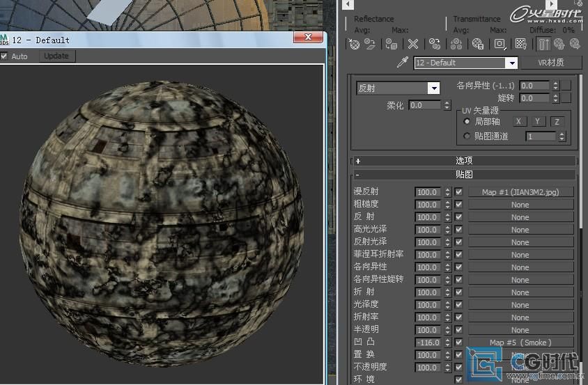Screen dimensions: 588x385
Task: Click the Get Material icon
Action: click(x=354, y=44)
